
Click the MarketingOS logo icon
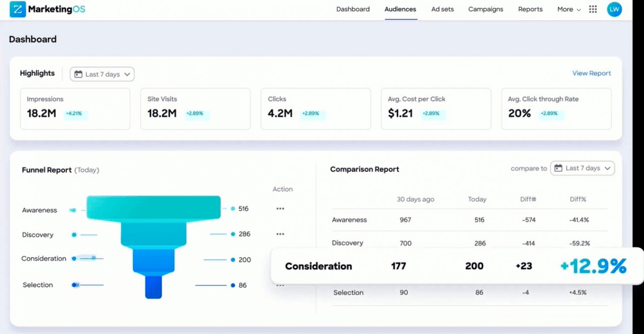click(x=17, y=9)
